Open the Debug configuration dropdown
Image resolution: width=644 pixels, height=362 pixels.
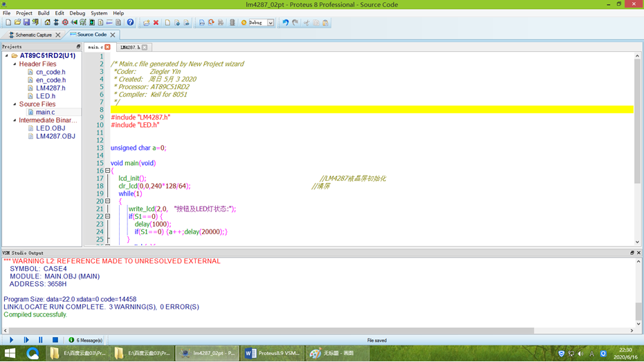click(270, 23)
